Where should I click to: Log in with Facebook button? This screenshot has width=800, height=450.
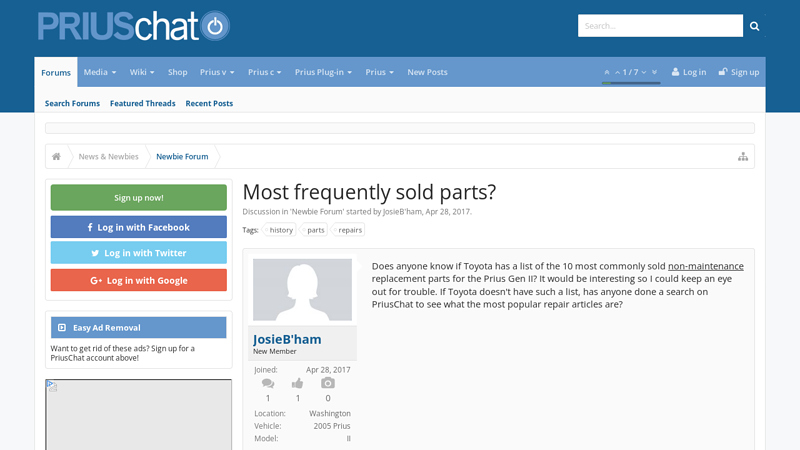tap(139, 227)
